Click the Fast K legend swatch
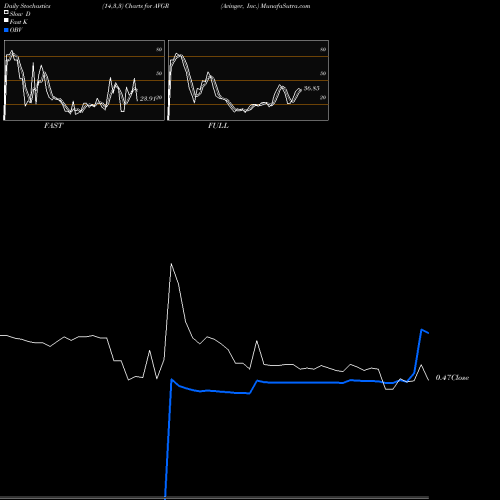 pos(6,20)
